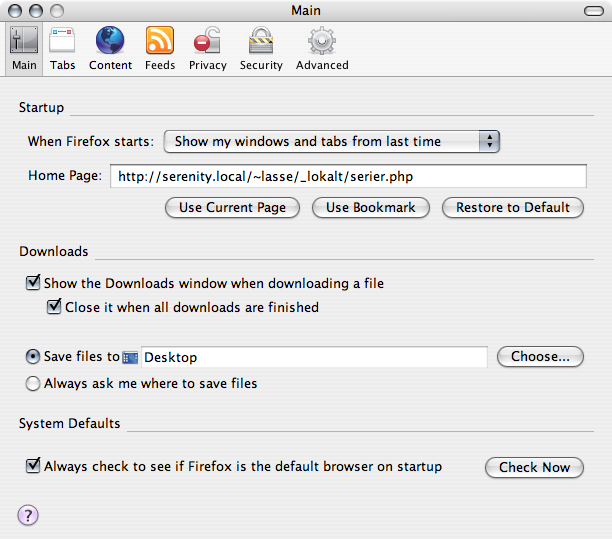612x539 pixels.
Task: Click the Check Now button
Action: click(x=534, y=467)
